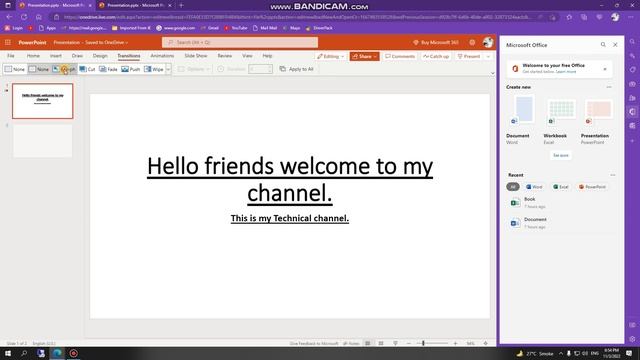The image size is (640, 360).
Task: Open Recent section more options ellipsis
Action: tap(613, 175)
